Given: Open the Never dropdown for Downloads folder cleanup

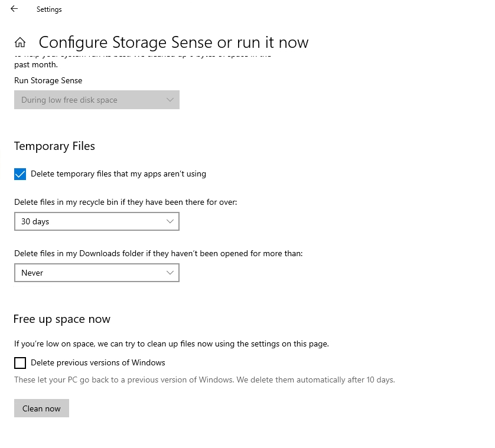Looking at the screenshot, I should tap(96, 273).
